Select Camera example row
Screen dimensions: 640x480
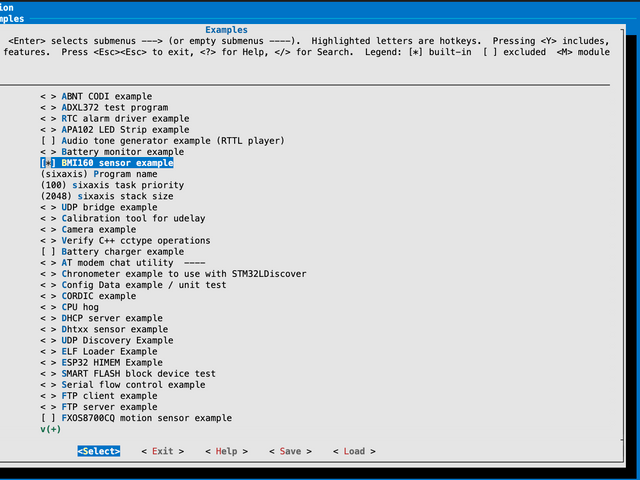[88, 229]
